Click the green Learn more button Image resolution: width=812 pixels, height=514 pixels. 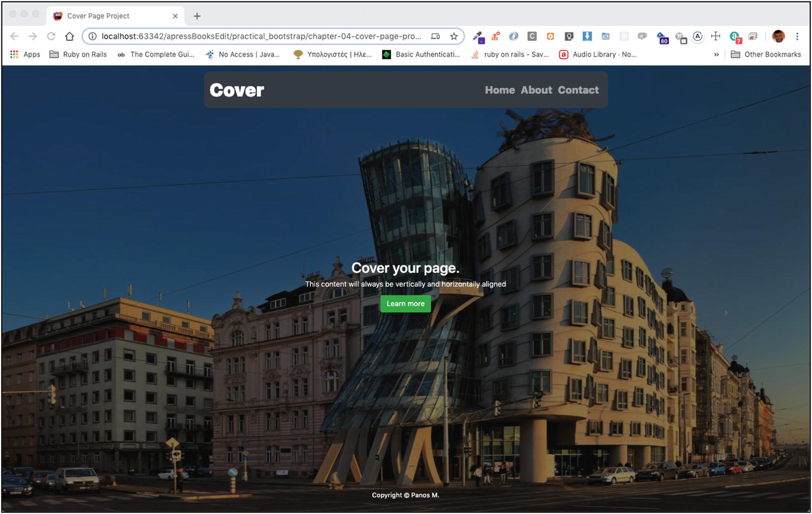tap(405, 304)
